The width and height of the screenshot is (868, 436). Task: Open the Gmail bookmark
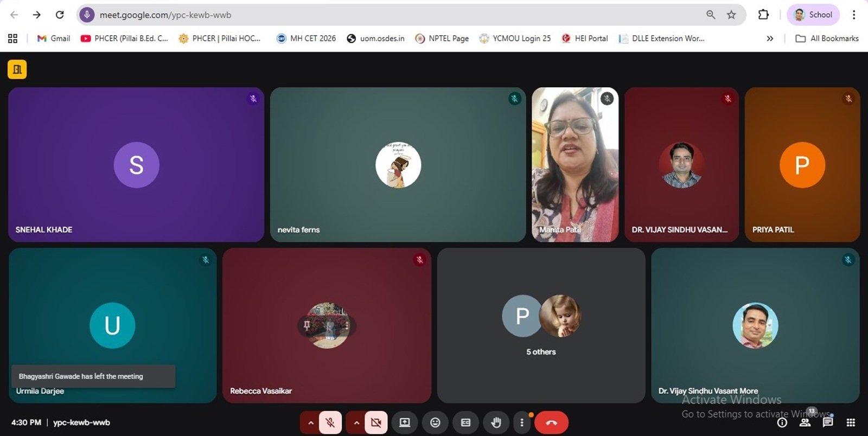(x=54, y=39)
